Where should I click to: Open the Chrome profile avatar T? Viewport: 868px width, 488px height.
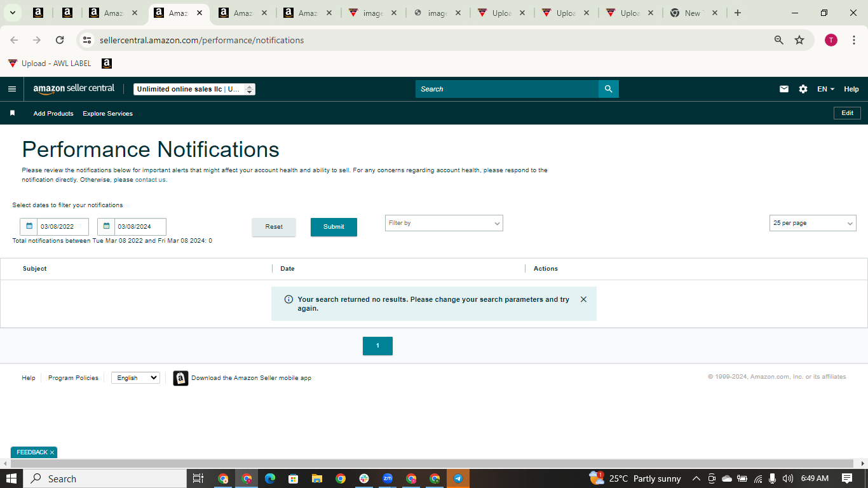[x=831, y=40]
